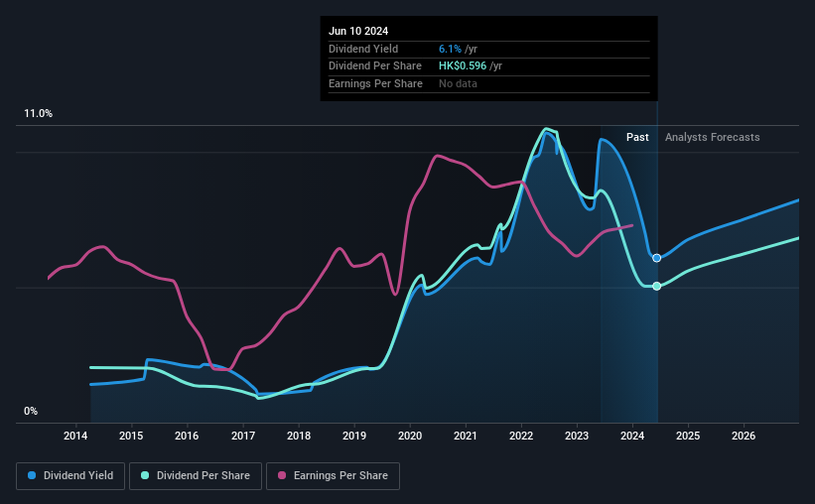Click the 'Analysts Forecasts' label
The width and height of the screenshot is (815, 504).
point(712,137)
